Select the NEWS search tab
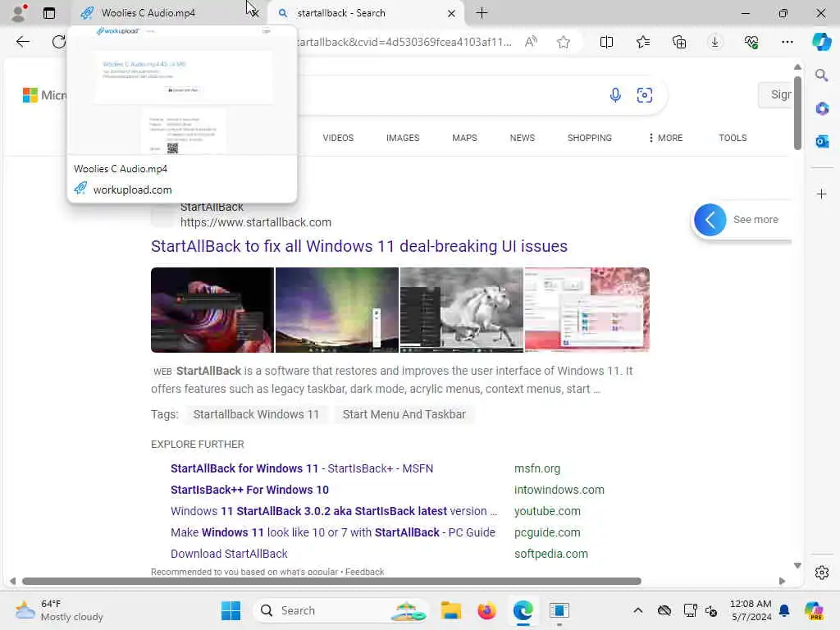Screen dimensions: 840x630 click(523, 138)
